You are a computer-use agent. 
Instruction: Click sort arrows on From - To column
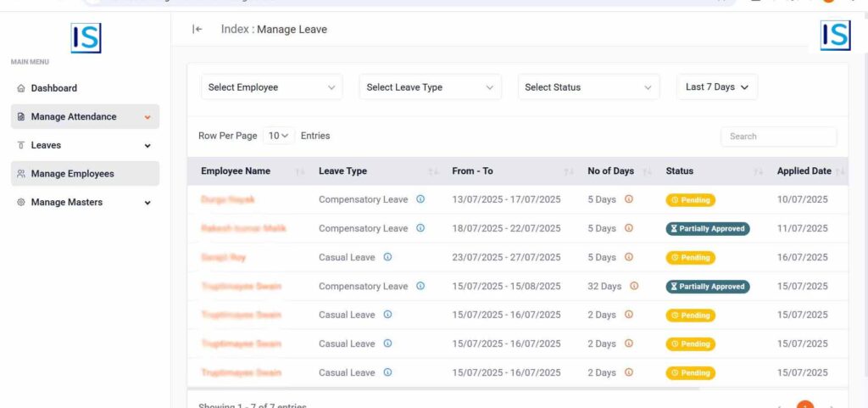[x=569, y=171]
